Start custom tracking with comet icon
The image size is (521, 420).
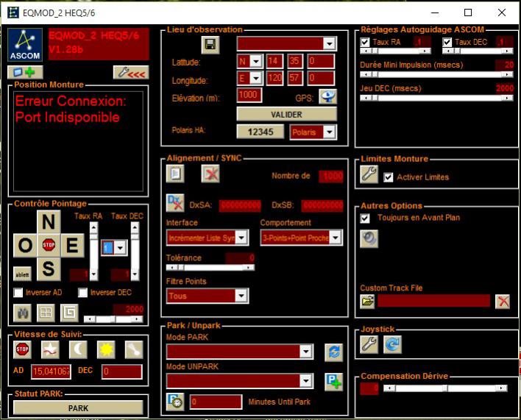coord(134,349)
